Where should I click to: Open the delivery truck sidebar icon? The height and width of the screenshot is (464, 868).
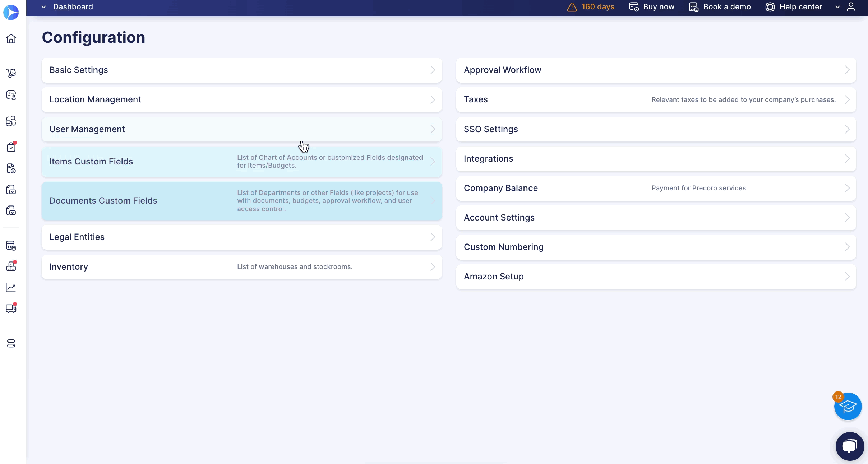click(x=11, y=308)
